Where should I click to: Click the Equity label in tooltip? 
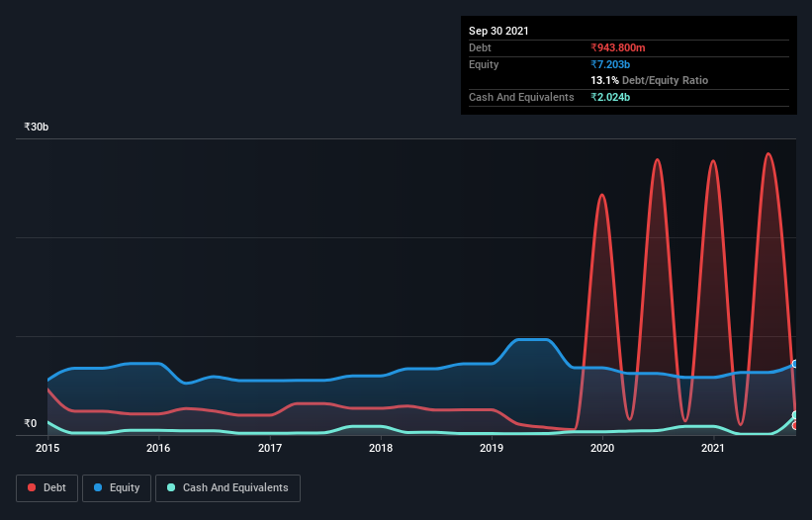tap(484, 64)
